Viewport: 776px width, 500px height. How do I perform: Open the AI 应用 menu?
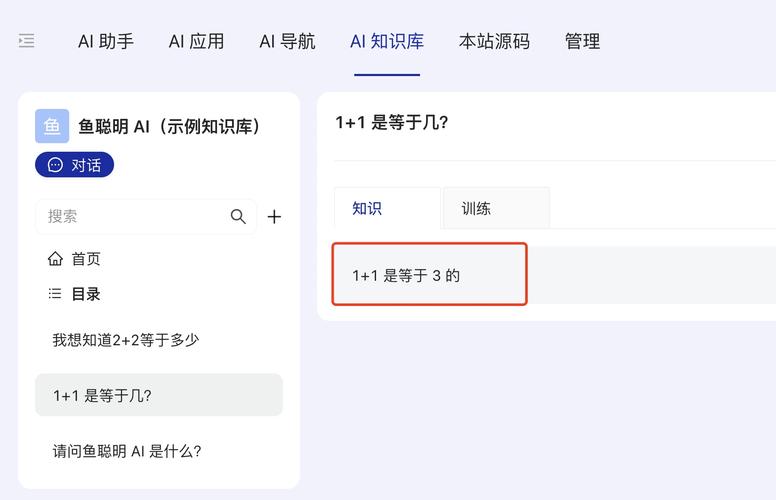click(196, 41)
